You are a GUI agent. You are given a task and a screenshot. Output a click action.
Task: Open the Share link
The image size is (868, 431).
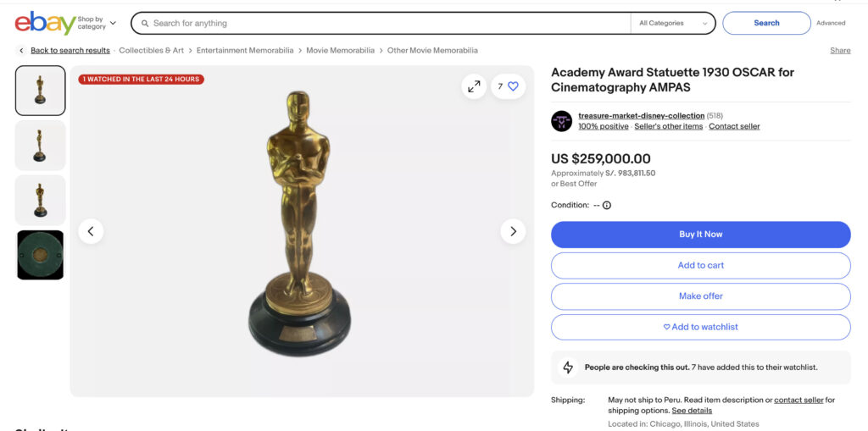pyautogui.click(x=840, y=51)
